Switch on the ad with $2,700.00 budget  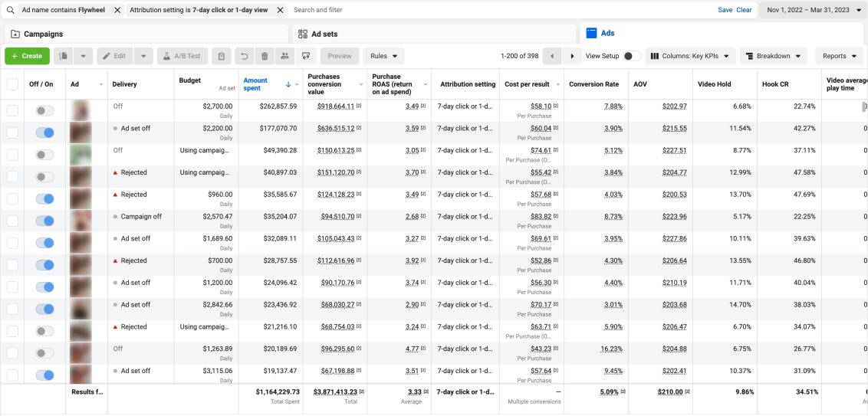click(45, 111)
